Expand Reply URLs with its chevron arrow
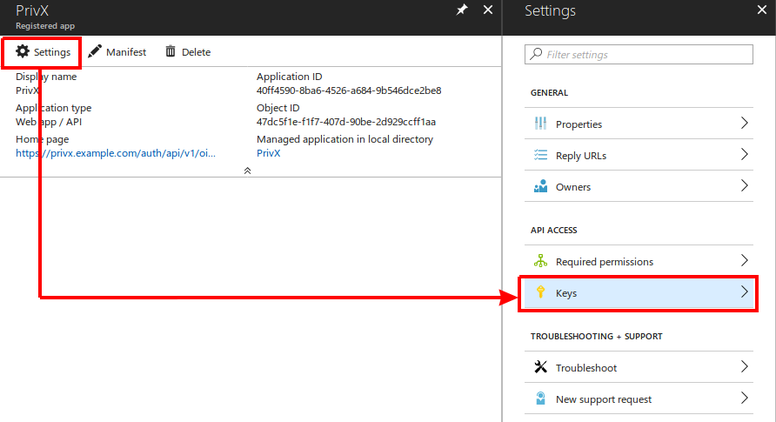This screenshot has width=776, height=422. (x=744, y=154)
